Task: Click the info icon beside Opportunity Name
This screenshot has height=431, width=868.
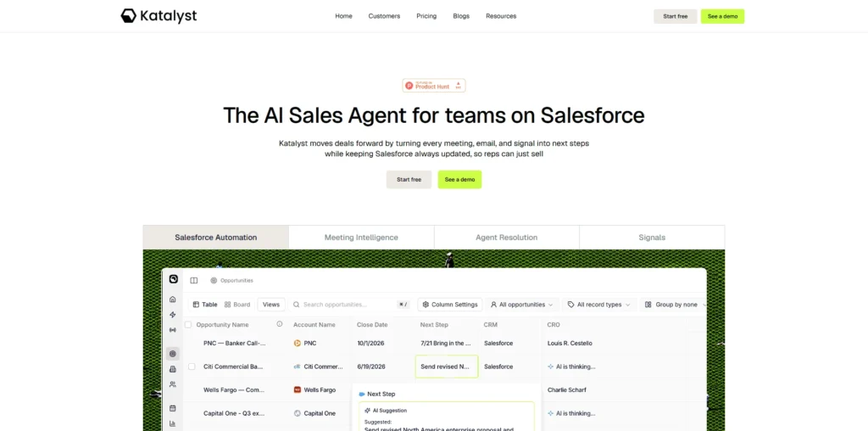Action: pos(280,324)
